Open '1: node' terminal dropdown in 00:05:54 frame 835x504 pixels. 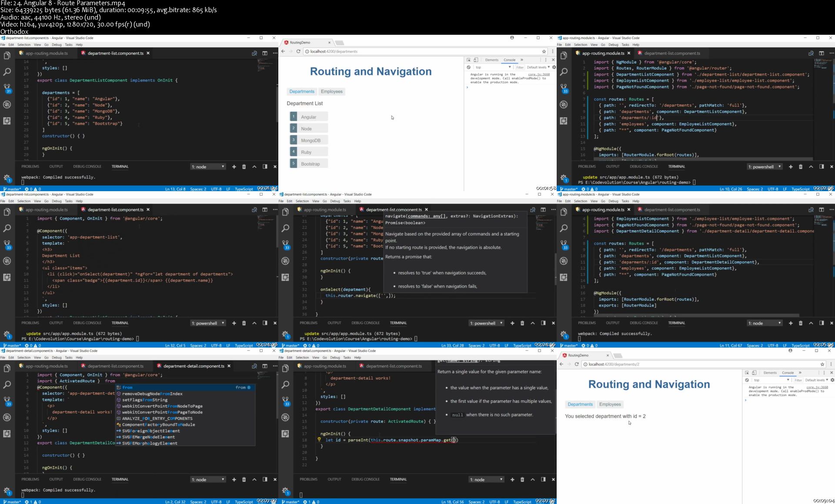click(x=765, y=323)
